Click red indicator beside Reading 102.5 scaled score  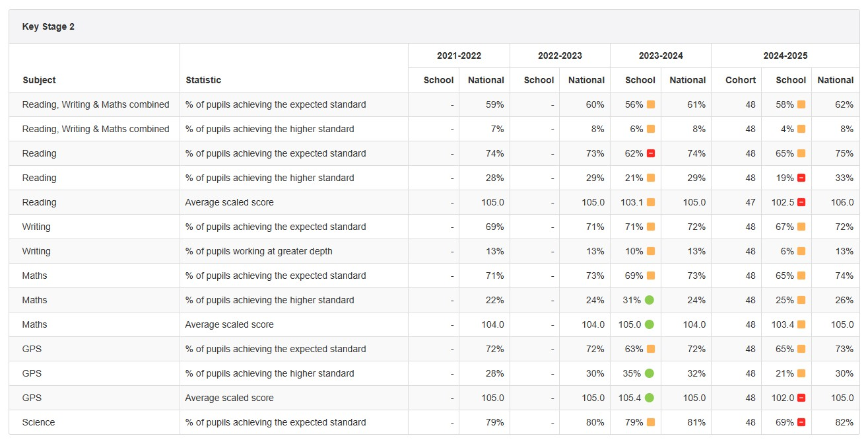coord(801,202)
